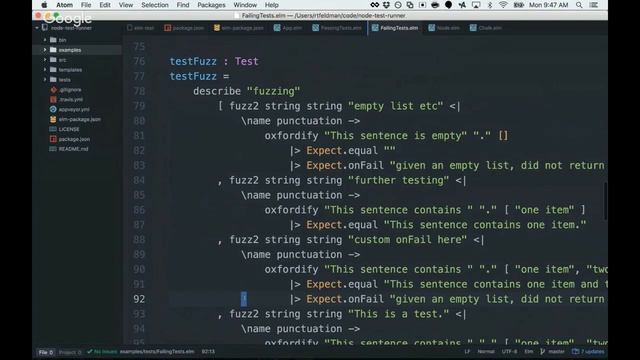This screenshot has height=360, width=640.
Task: Click the FailingTests.elm tab file icon
Action: pos(375,28)
